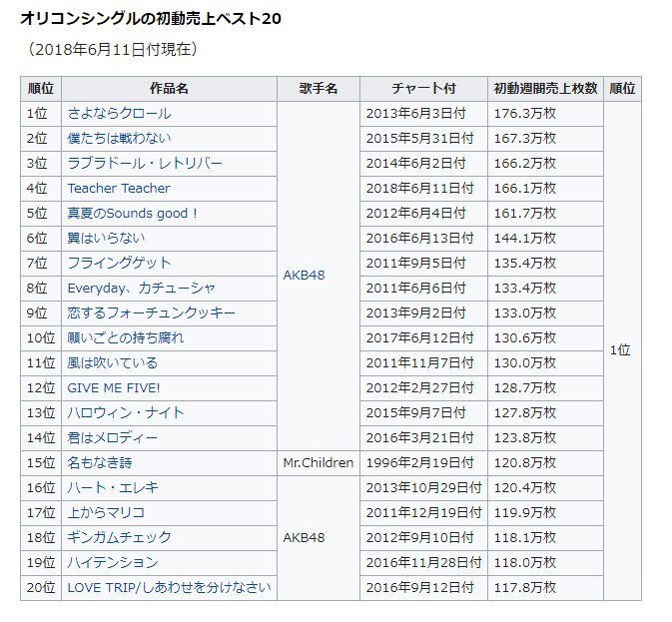Select the 120.8万枚 sales cell

[545, 462]
